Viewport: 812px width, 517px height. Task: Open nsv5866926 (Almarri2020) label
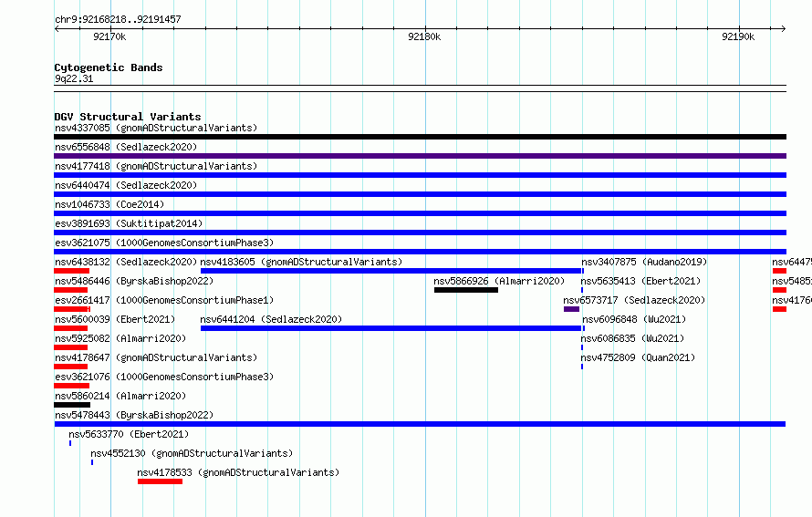tap(499, 281)
